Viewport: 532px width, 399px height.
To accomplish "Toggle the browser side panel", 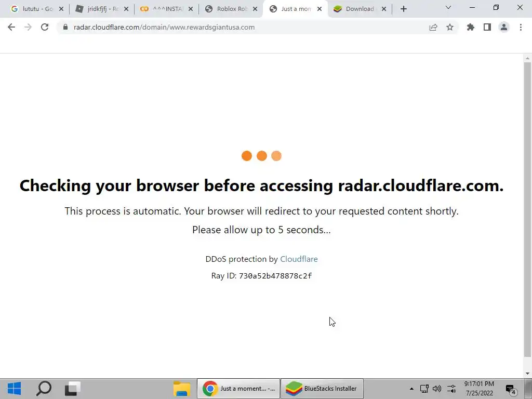I will click(487, 27).
